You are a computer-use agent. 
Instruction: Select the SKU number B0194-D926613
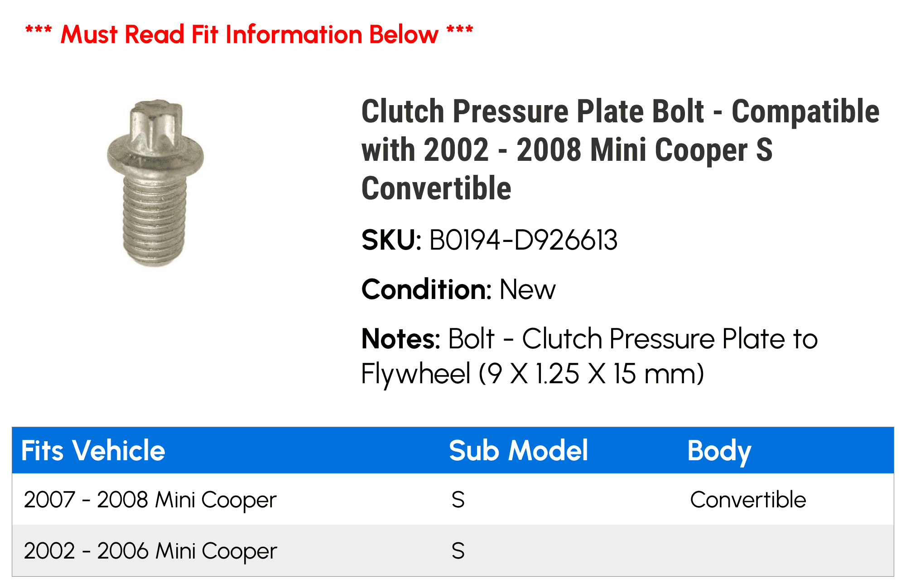coord(523,240)
